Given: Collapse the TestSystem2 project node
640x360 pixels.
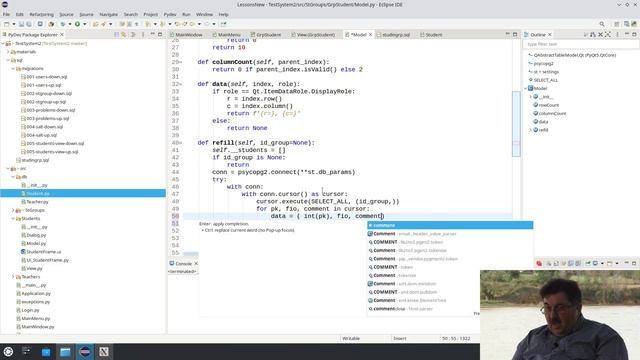Looking at the screenshot, I should 3,43.
